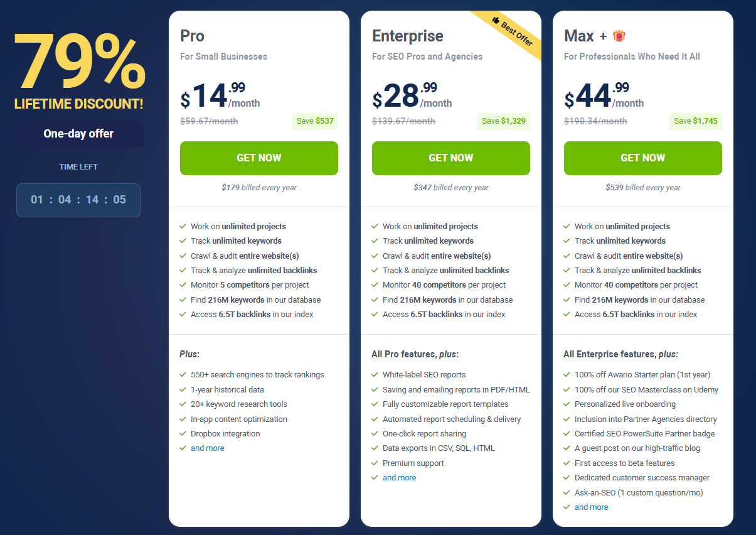The width and height of the screenshot is (756, 535).
Task: Click checkmark next to Ask-an-SEO feature
Action: [567, 493]
